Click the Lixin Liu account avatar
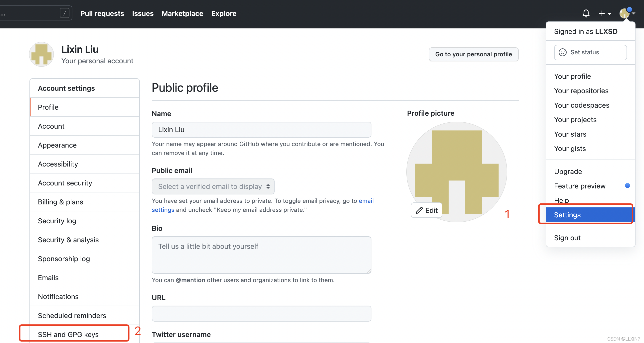 [41, 54]
